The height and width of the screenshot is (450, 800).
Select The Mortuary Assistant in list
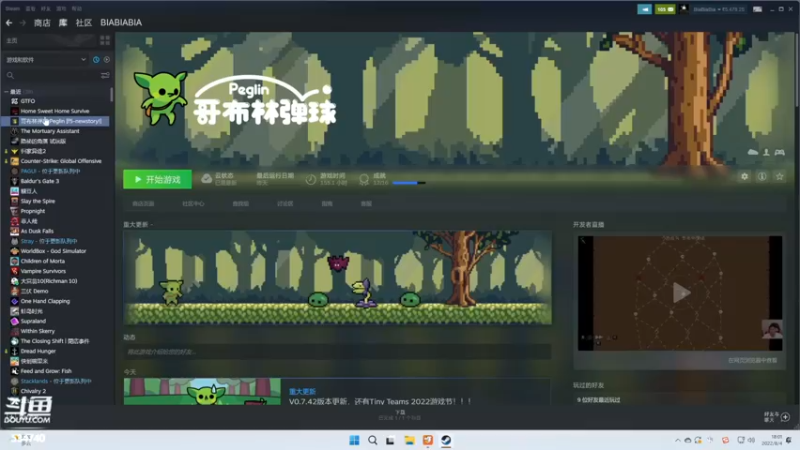click(x=49, y=131)
